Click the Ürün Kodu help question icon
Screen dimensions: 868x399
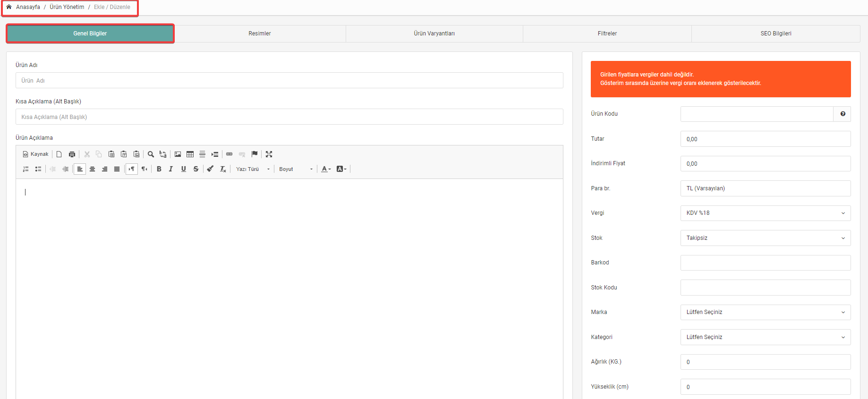pyautogui.click(x=842, y=114)
